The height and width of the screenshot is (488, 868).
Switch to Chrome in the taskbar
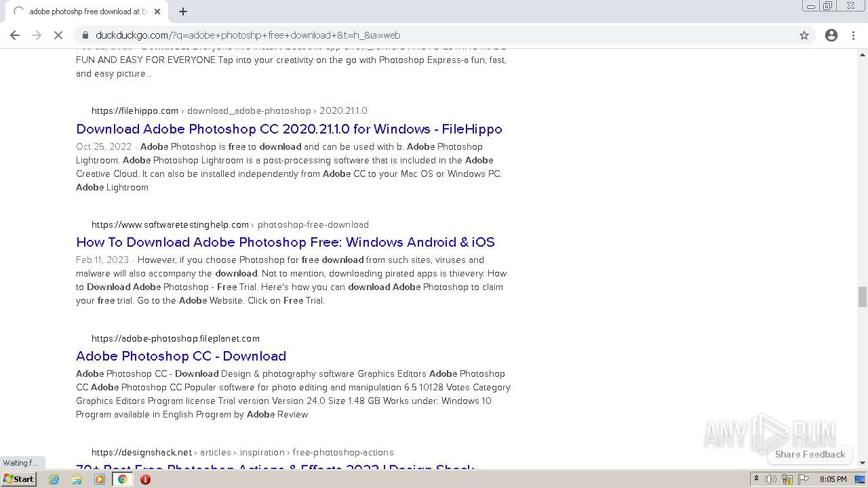[x=123, y=479]
